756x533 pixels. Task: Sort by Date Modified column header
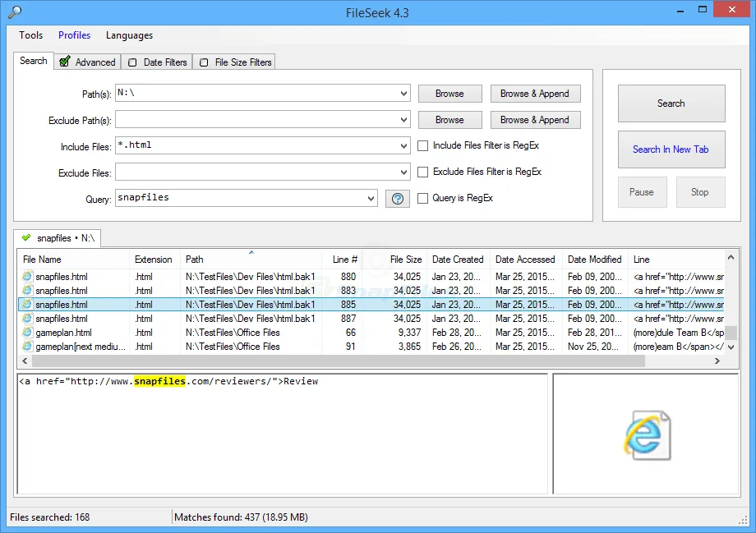[595, 260]
